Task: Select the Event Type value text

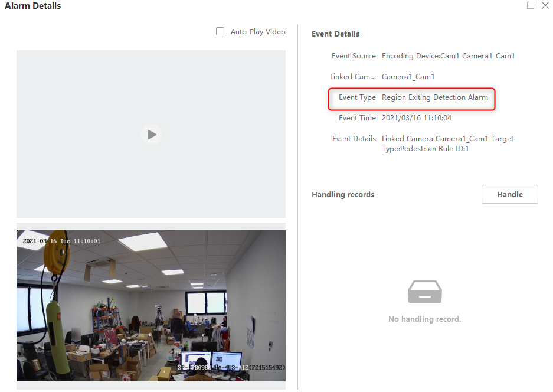Action: click(x=435, y=97)
